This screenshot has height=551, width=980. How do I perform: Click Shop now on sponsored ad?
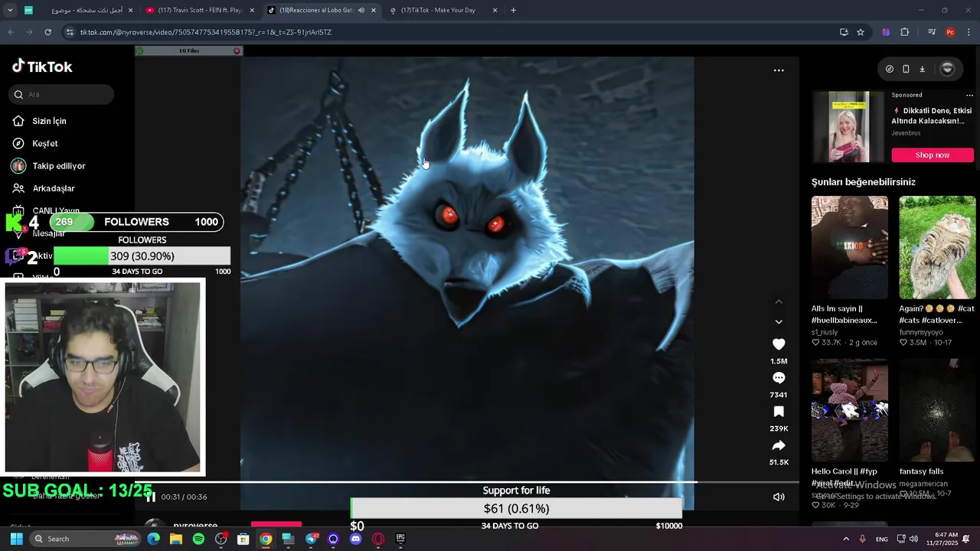point(933,155)
